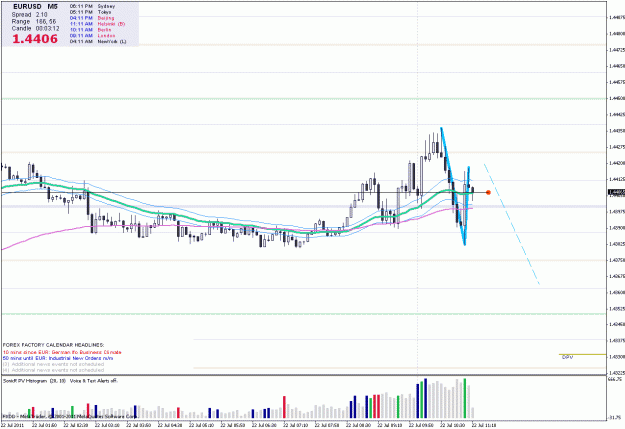
Task: Click the German Ifo Business Climate headline
Action: point(62,352)
